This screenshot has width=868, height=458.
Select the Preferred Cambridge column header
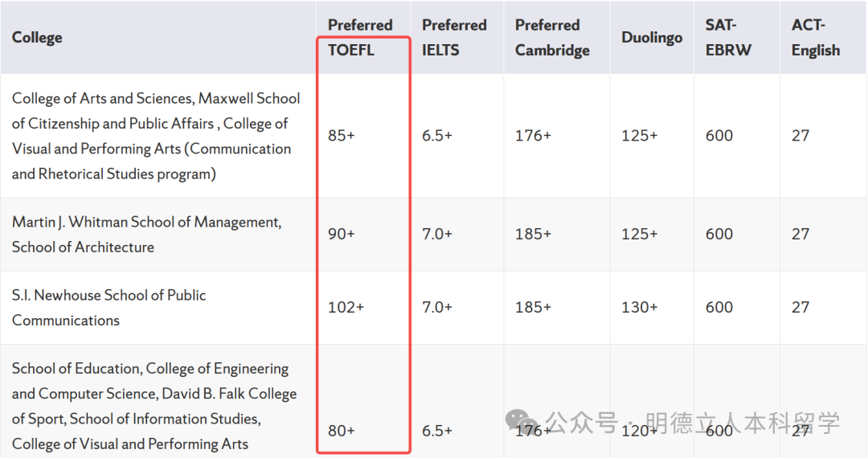(x=552, y=37)
